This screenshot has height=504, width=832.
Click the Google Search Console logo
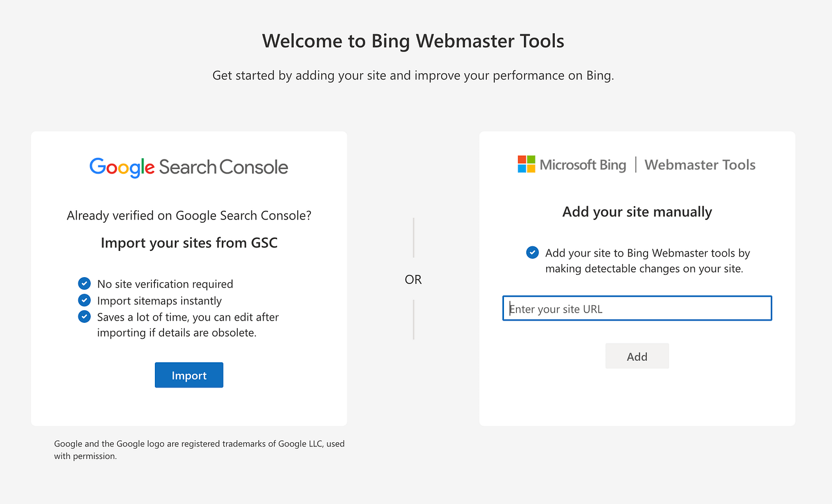[189, 167]
